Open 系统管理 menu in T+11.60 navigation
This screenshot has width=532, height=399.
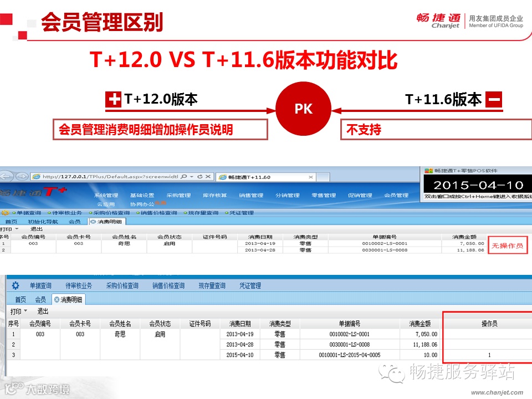coord(106,196)
